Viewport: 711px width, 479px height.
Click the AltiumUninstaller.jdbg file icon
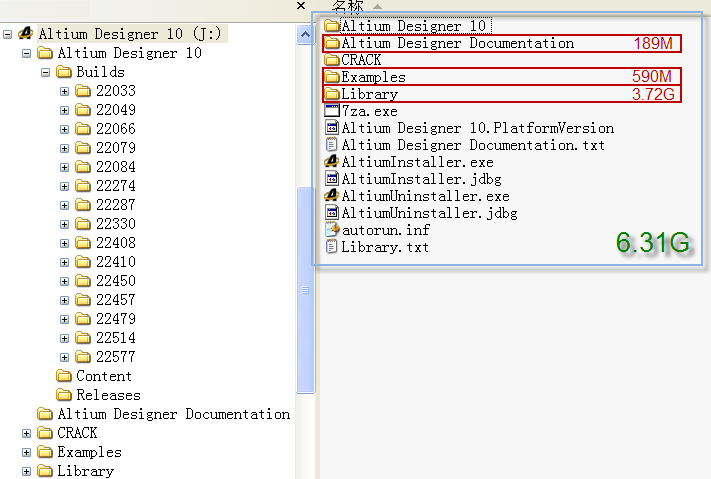[332, 213]
